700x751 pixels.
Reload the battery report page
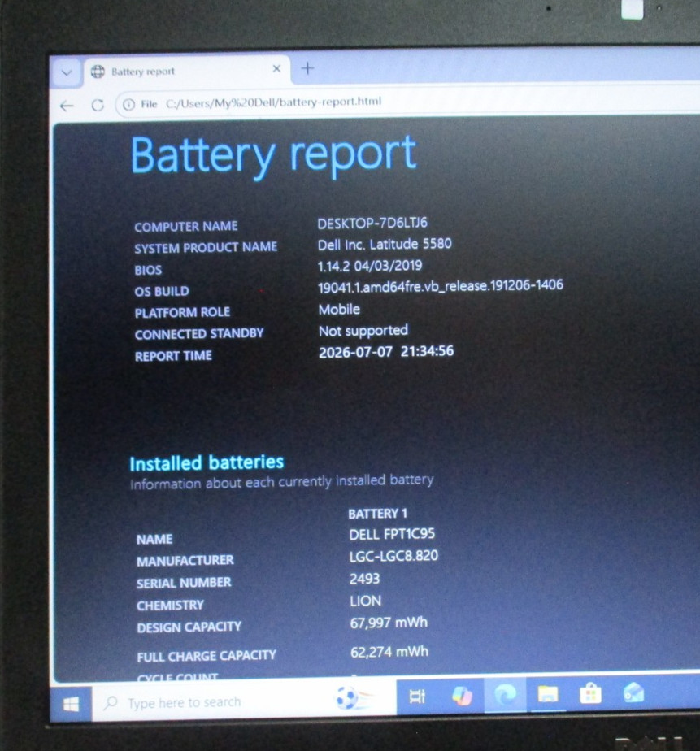coord(98,105)
